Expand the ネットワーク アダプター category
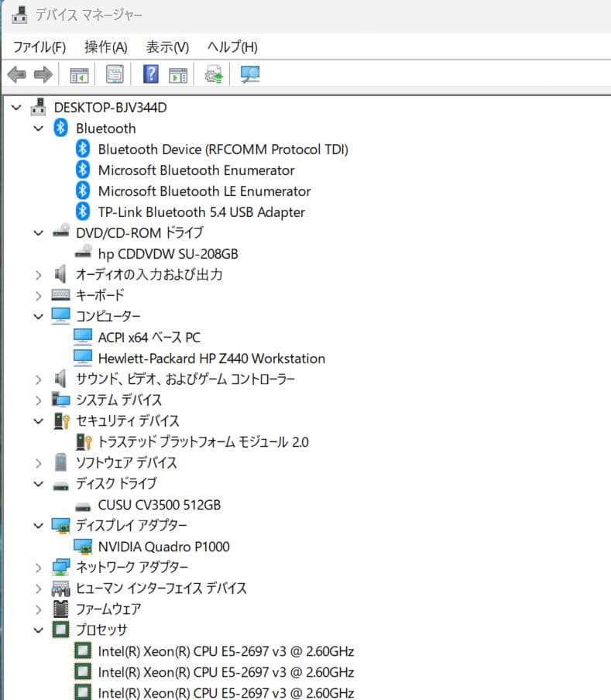 click(x=39, y=568)
